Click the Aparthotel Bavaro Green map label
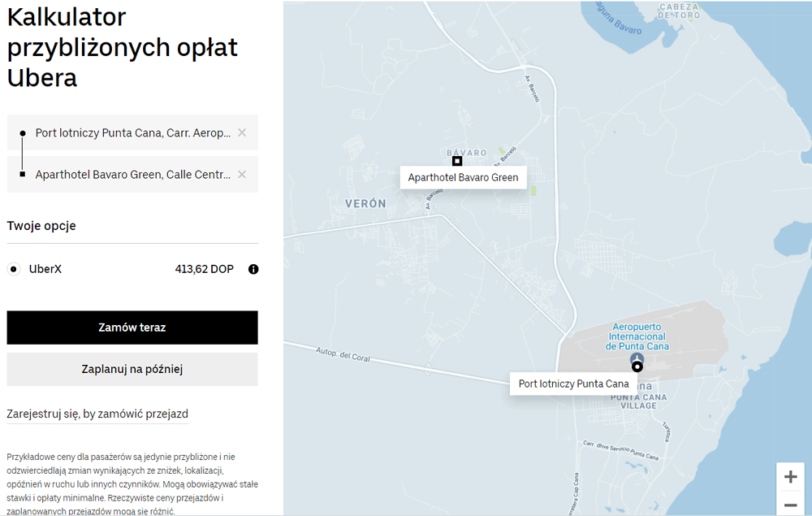 [x=463, y=177]
